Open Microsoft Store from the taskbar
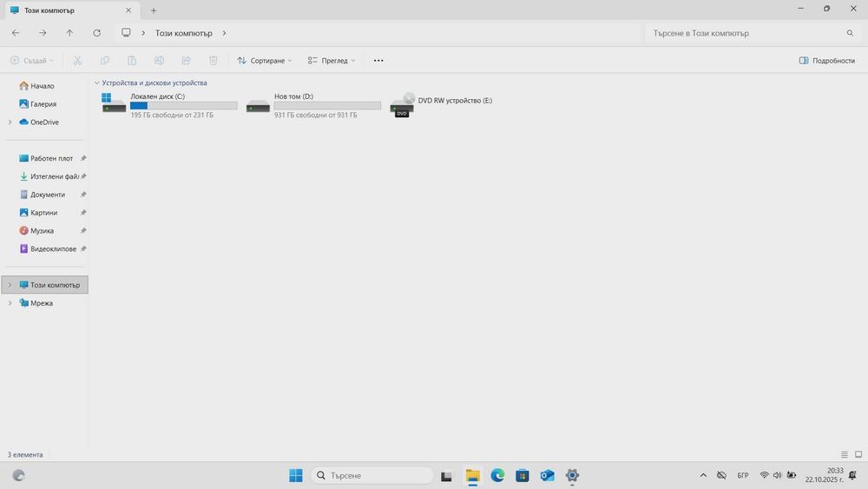Viewport: 868px width, 489px height. 522,475
